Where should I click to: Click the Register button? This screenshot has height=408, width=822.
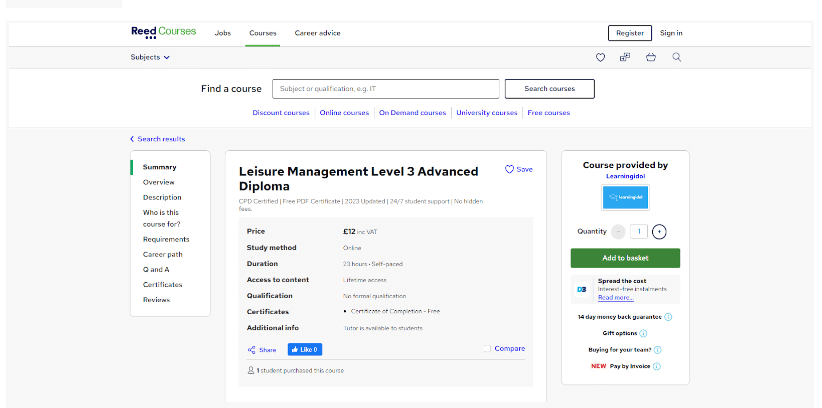(629, 33)
